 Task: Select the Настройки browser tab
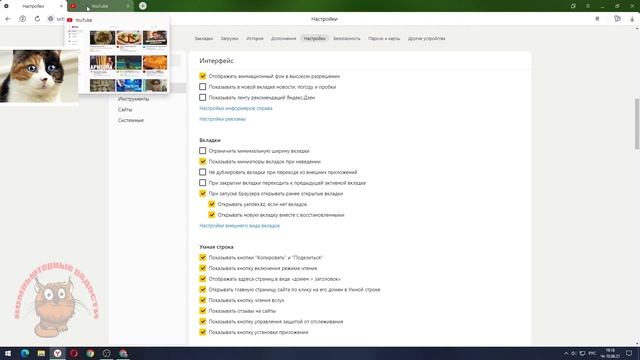click(33, 6)
